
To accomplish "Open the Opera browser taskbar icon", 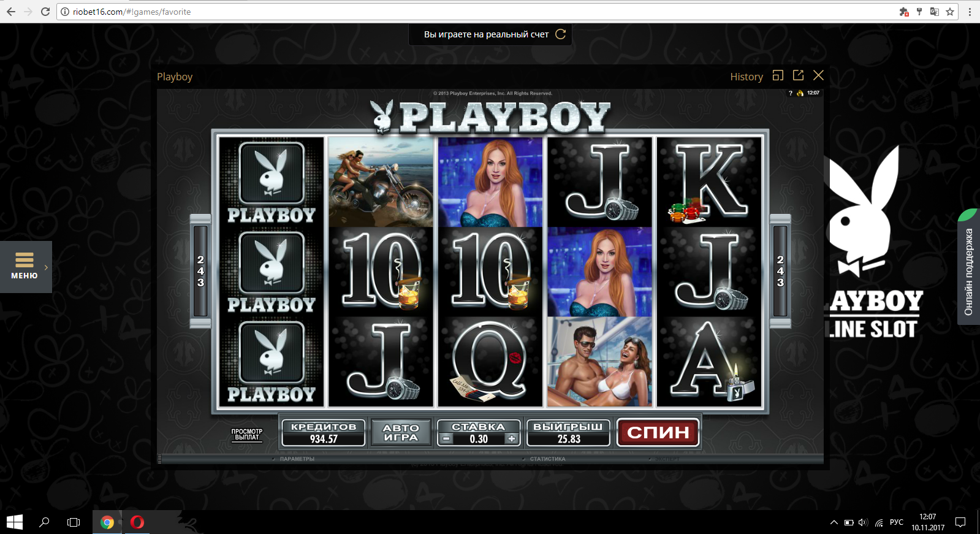I will coord(137,522).
